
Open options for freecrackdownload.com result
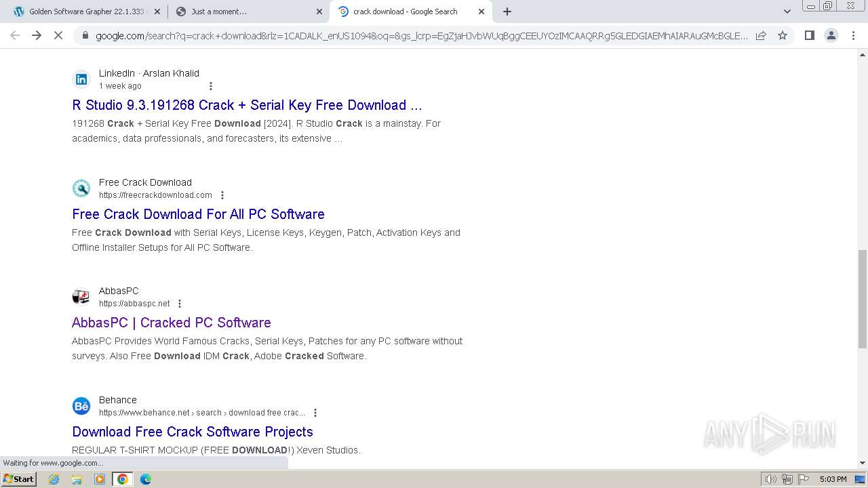click(x=222, y=195)
